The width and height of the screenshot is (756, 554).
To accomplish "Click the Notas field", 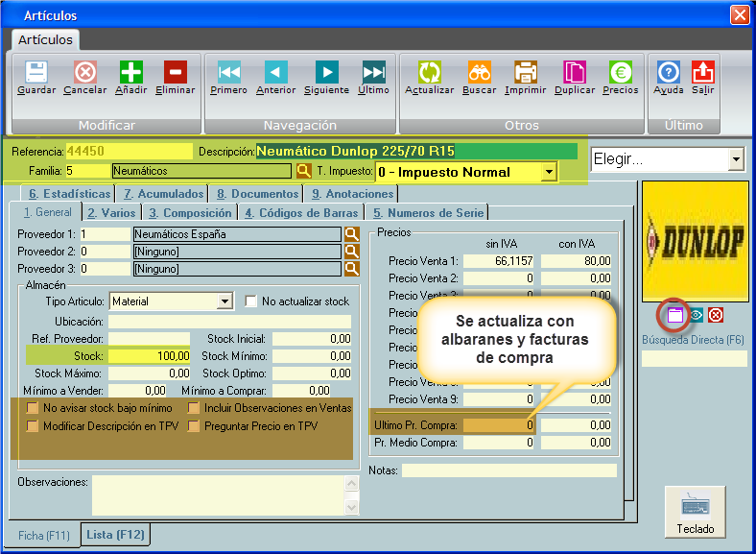I will tap(509, 470).
